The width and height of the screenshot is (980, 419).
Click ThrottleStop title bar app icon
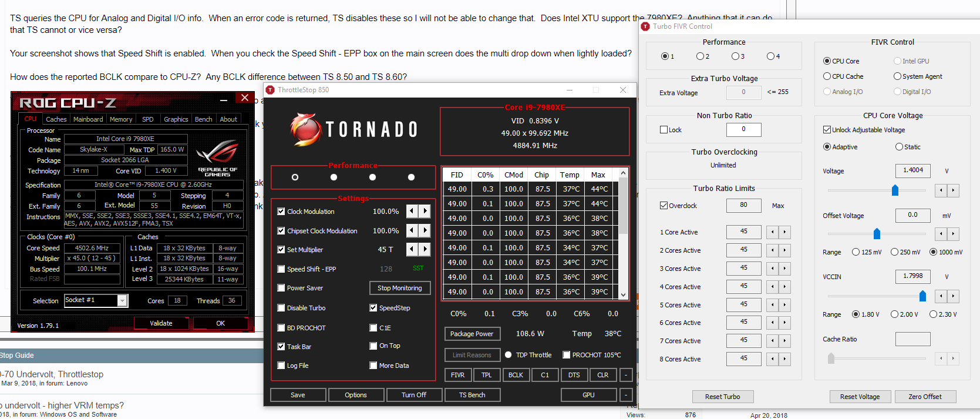[270, 90]
